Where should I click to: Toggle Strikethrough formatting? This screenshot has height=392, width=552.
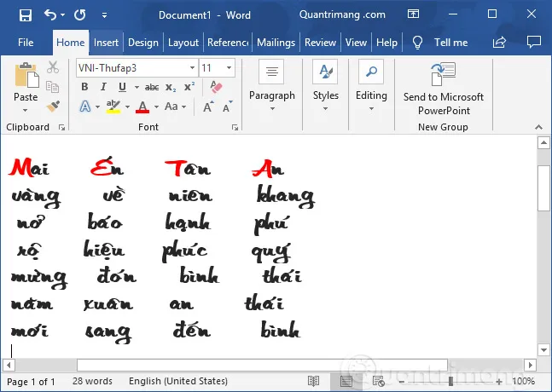152,87
